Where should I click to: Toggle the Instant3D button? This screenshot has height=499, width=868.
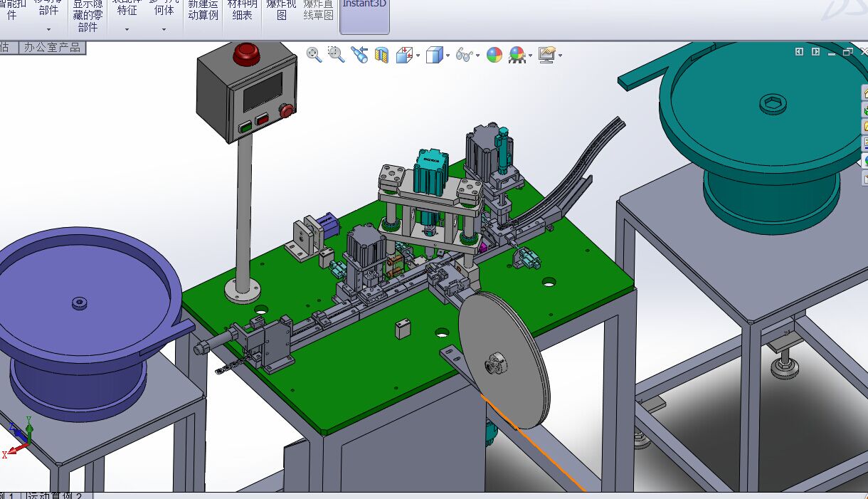coord(364,16)
